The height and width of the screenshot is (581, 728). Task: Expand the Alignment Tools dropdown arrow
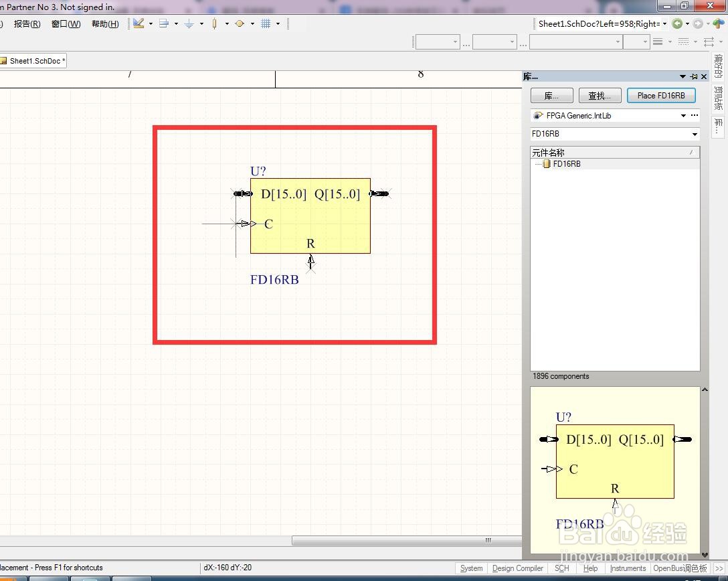point(176,23)
